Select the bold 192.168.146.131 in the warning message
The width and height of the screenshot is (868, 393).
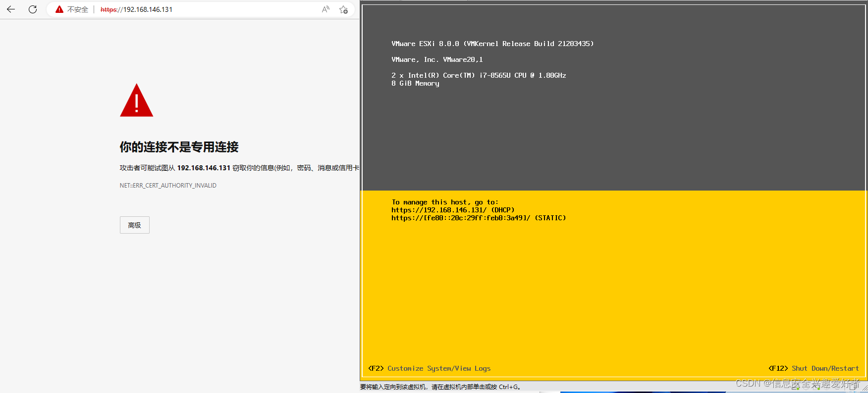(x=204, y=168)
